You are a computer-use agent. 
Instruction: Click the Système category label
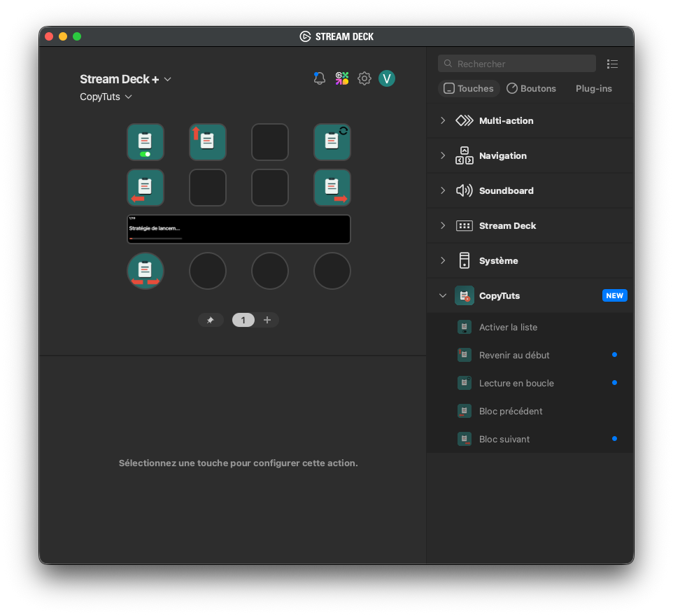[498, 260]
